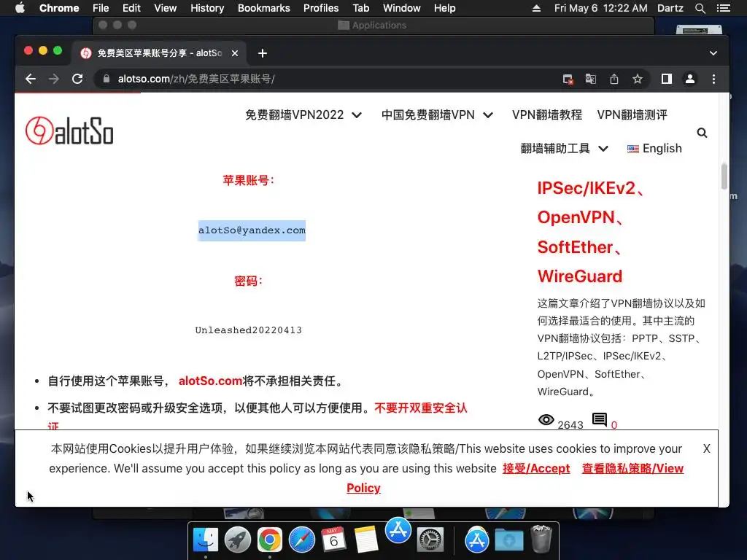Image resolution: width=747 pixels, height=560 pixels.
Task: Click the alotSo@yandex.com account text
Action: 252,230
